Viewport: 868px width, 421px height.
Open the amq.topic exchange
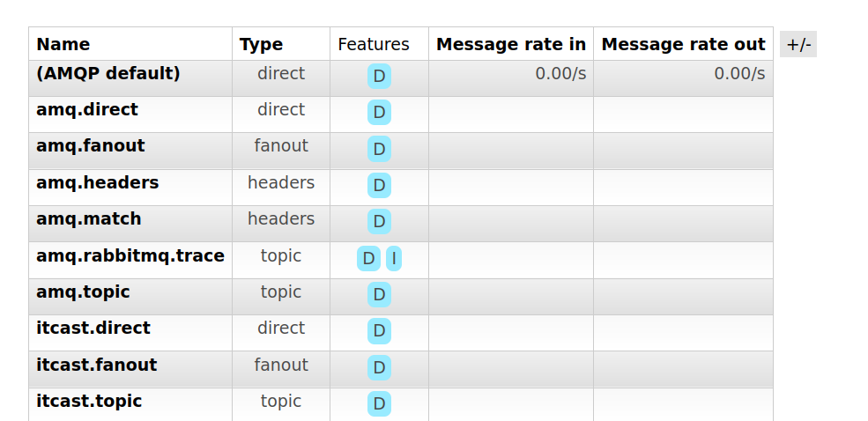[x=83, y=292]
